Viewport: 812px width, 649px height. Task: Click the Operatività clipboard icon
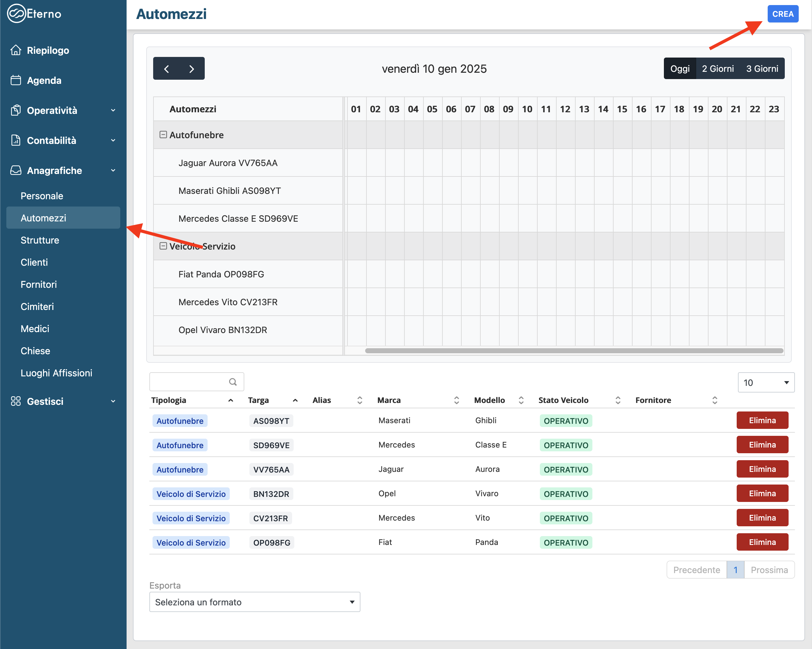[x=16, y=110]
